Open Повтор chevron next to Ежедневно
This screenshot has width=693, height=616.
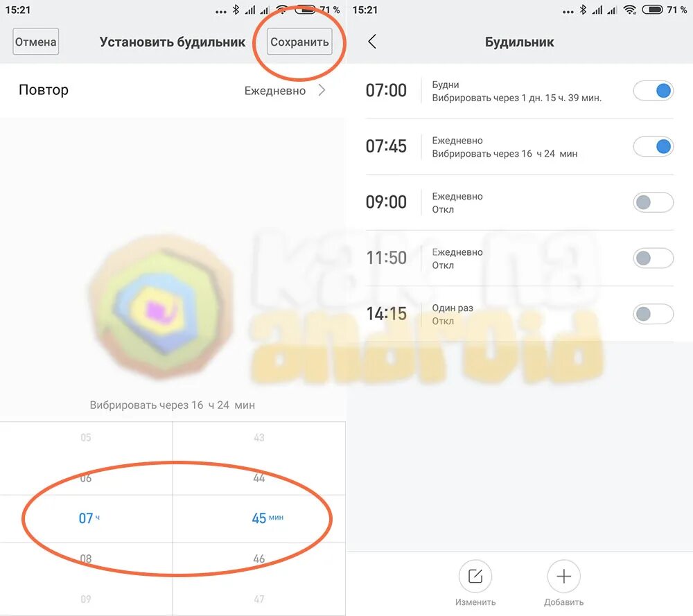[x=322, y=90]
